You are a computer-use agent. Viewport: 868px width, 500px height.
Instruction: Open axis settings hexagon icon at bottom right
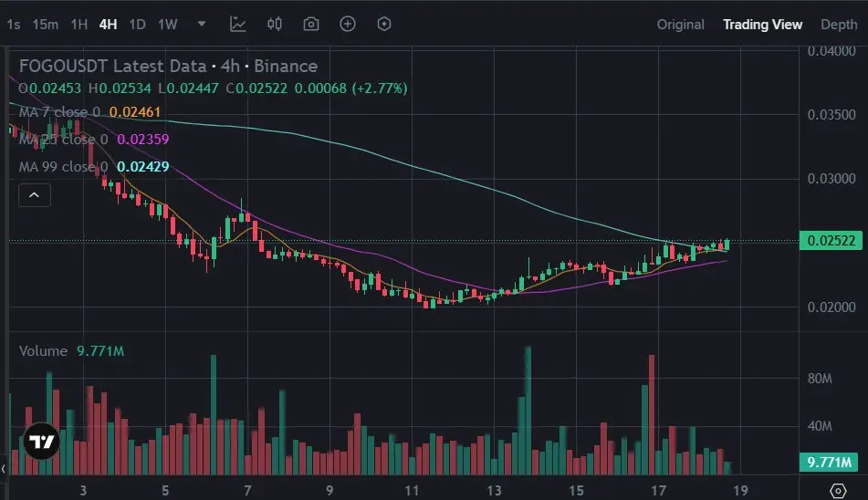[x=838, y=490]
